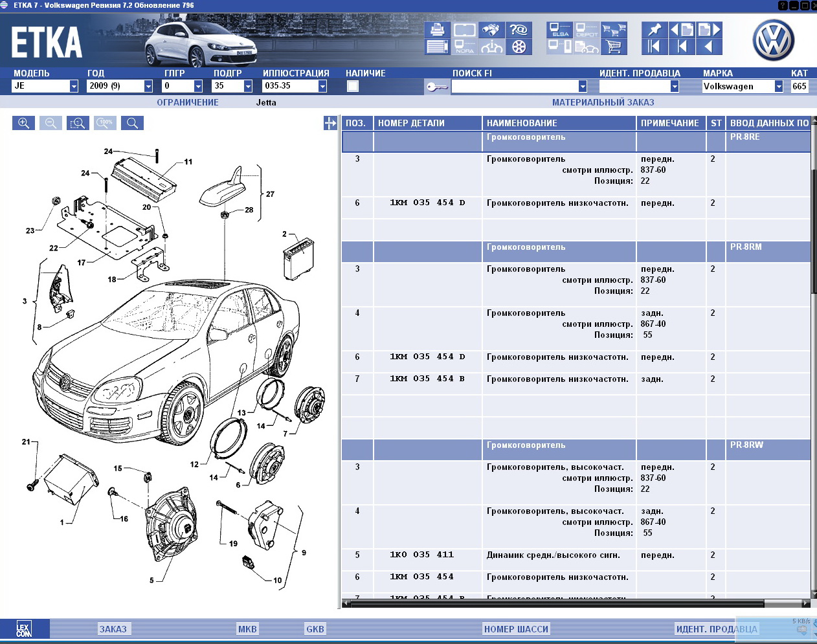Expand the ПОИСК FI dropdown

pyautogui.click(x=583, y=86)
